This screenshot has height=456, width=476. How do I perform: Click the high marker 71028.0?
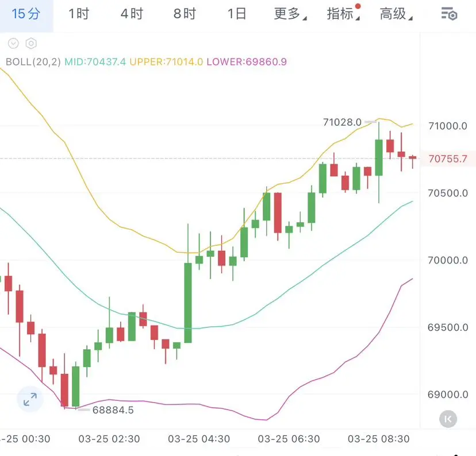tap(342, 122)
